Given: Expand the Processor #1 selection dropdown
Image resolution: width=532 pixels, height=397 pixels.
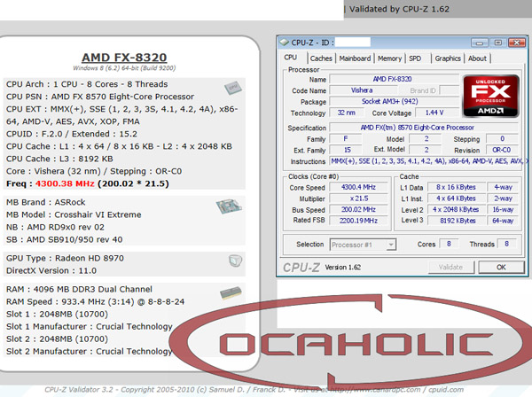Looking at the screenshot, I should coord(391,245).
